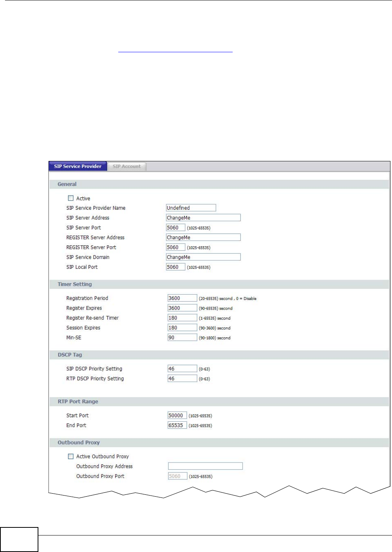Enable the Active checkbox under General
This screenshot has width=392, height=552.
[71, 198]
